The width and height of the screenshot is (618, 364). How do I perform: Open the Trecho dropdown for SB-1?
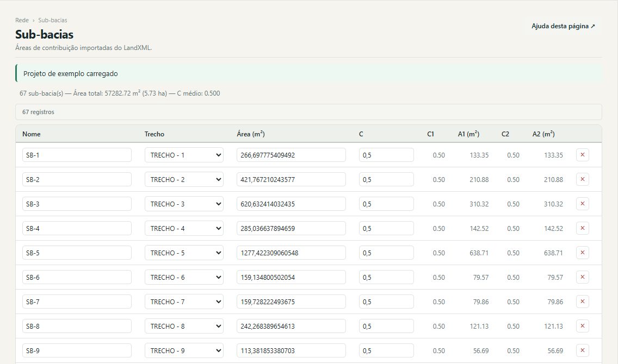184,155
